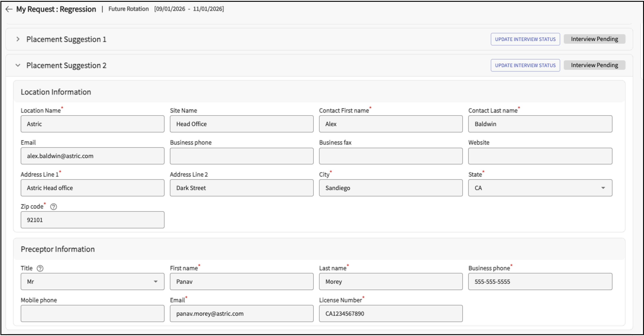Focus the Contact Last name field
The height and width of the screenshot is (336, 644).
tap(540, 124)
